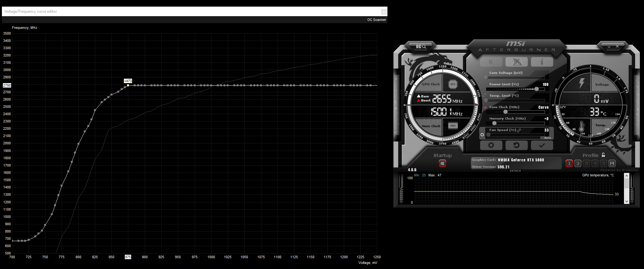Click the version number 4.6.6
644x269 pixels.
coord(412,170)
